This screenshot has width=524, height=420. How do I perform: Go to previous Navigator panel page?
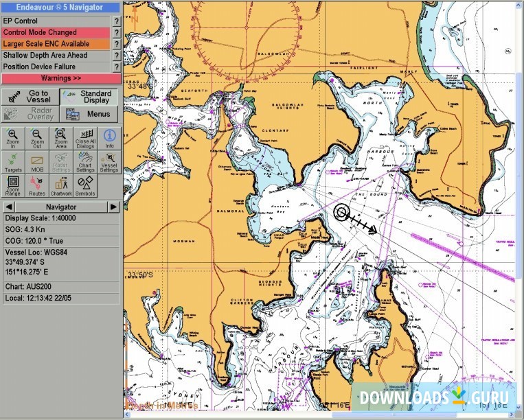tap(9, 207)
